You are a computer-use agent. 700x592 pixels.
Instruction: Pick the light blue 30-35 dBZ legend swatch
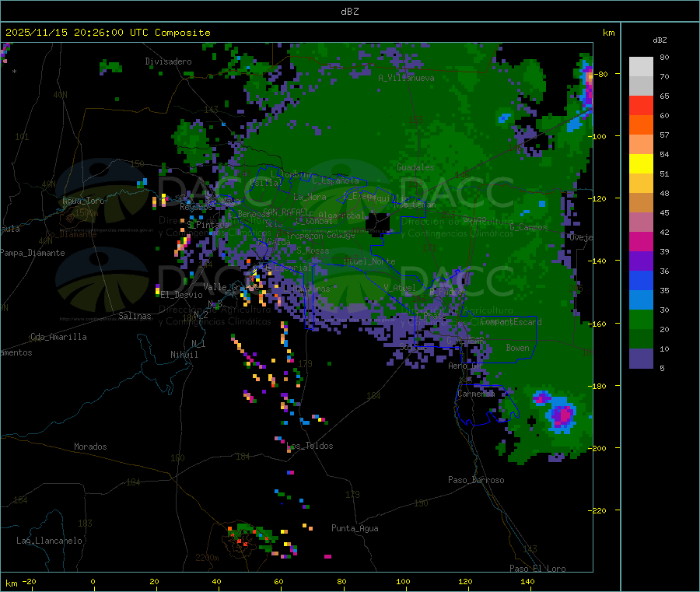coord(641,300)
